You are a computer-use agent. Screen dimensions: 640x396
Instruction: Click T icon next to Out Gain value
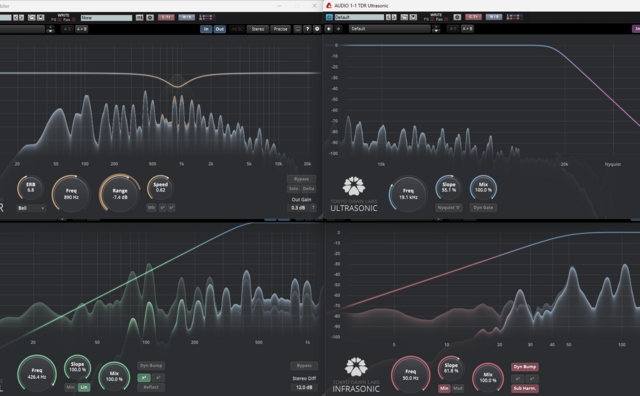pyautogui.click(x=313, y=208)
